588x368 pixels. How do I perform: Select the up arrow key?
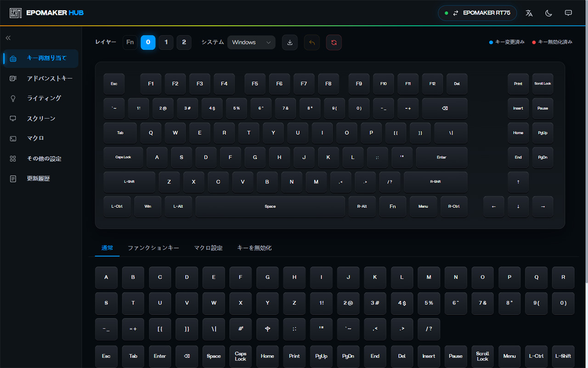[518, 182]
